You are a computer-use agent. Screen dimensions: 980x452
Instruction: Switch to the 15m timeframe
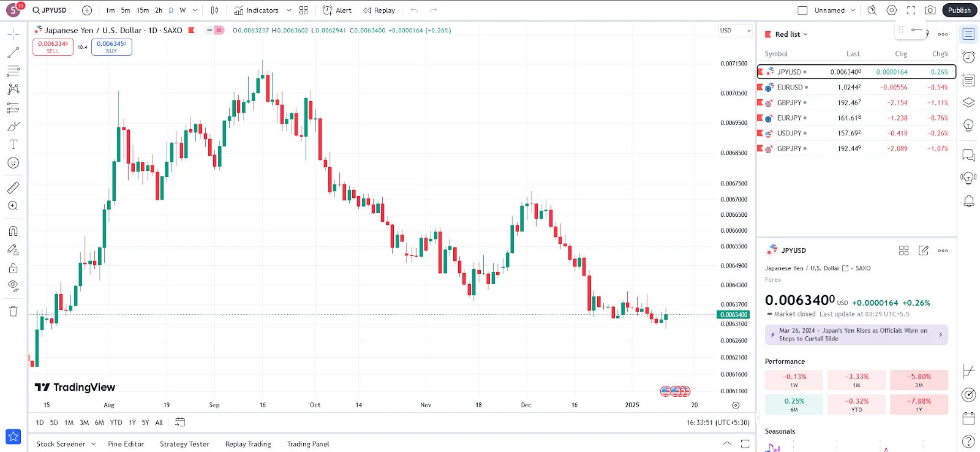click(x=143, y=10)
